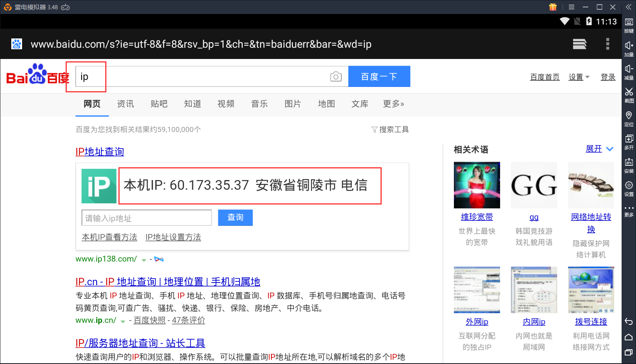
Task: Focus the 请输入ip地址 input field
Action: 147,218
